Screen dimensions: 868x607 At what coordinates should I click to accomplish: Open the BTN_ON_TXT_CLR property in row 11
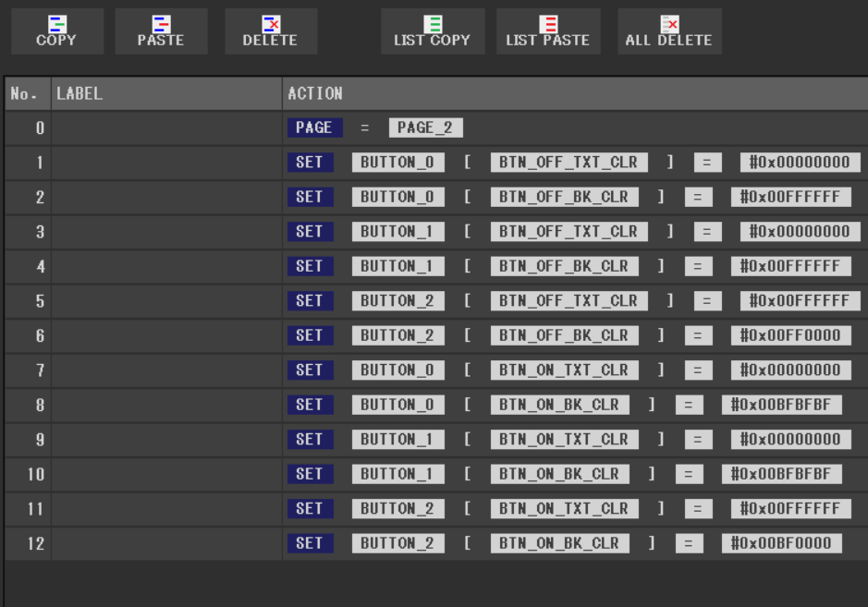(x=564, y=509)
